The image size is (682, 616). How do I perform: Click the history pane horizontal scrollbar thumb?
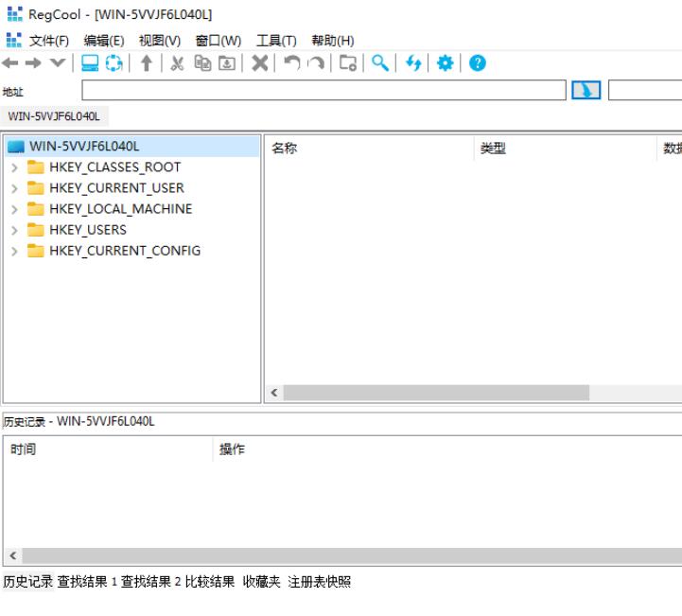352,555
